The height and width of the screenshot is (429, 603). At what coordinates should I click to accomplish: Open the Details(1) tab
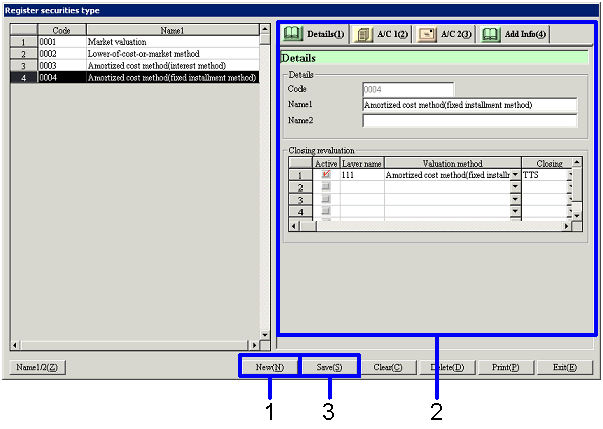(x=315, y=34)
